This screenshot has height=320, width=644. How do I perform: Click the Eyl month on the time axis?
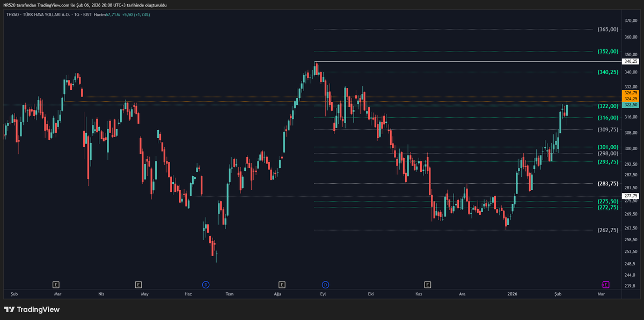tap(323, 294)
